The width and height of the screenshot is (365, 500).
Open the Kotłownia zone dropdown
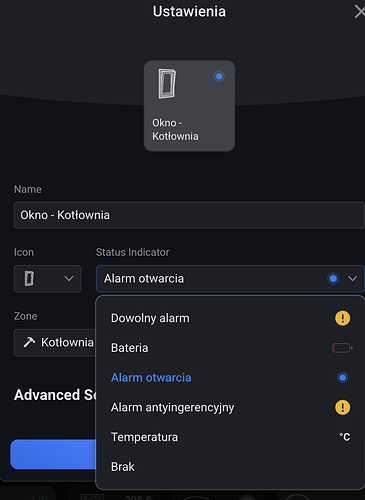[x=55, y=343]
